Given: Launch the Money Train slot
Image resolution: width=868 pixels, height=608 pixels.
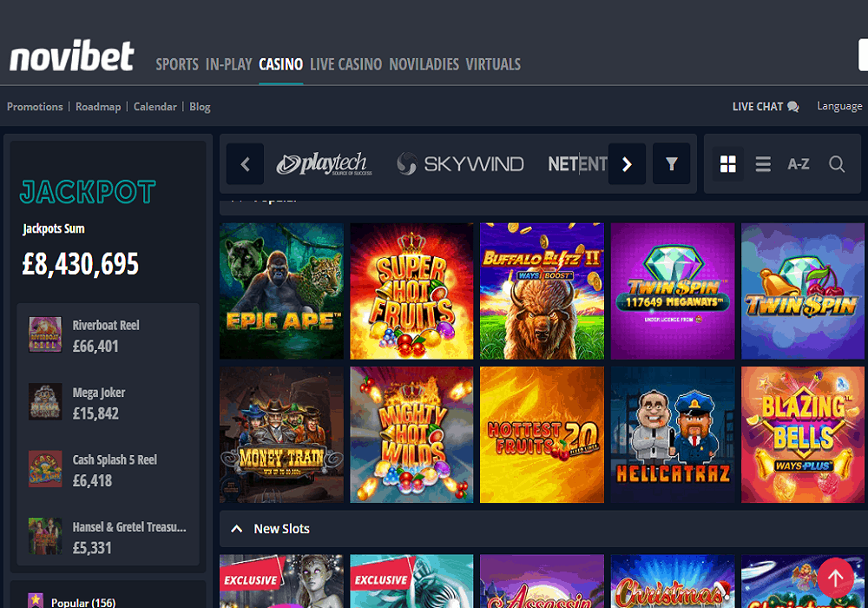Looking at the screenshot, I should click(x=281, y=434).
